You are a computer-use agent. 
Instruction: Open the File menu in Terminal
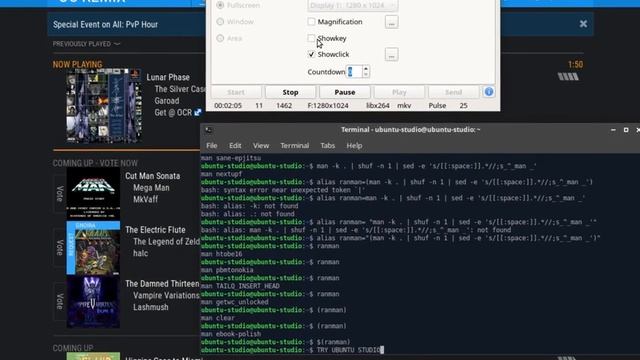[211, 146]
